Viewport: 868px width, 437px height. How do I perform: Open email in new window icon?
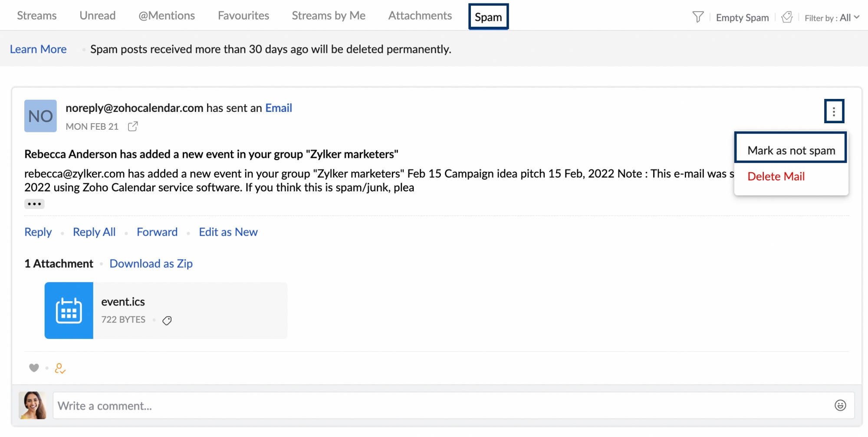[x=133, y=126]
